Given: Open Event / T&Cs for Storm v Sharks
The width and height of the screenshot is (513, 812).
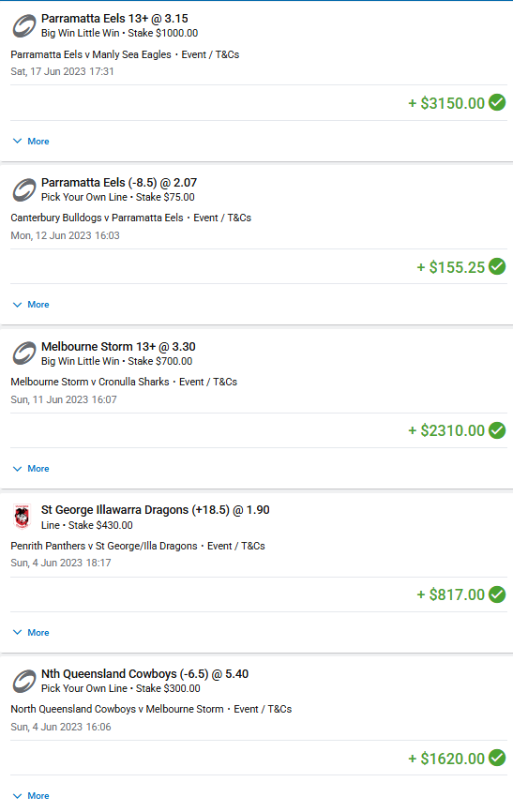Looking at the screenshot, I should pyautogui.click(x=208, y=382).
